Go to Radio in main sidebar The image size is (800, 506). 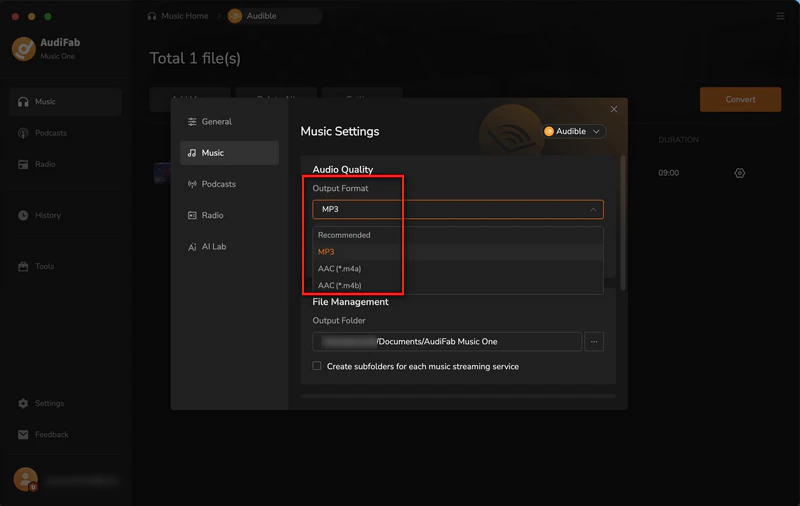coord(65,164)
